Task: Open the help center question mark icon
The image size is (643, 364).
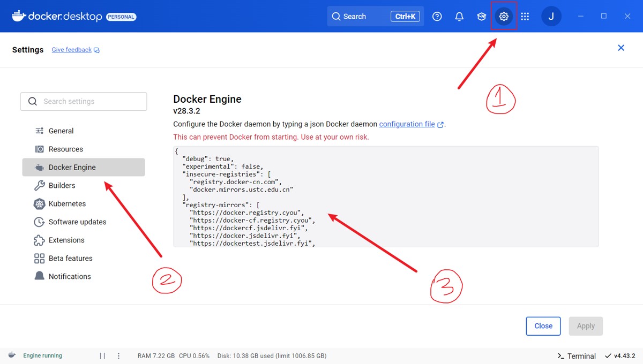Action: (437, 17)
